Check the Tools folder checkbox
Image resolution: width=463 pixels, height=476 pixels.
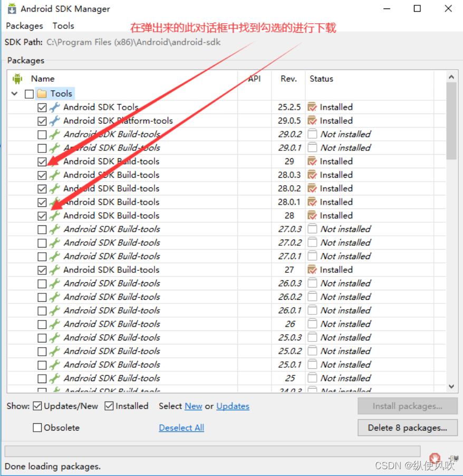pos(30,94)
